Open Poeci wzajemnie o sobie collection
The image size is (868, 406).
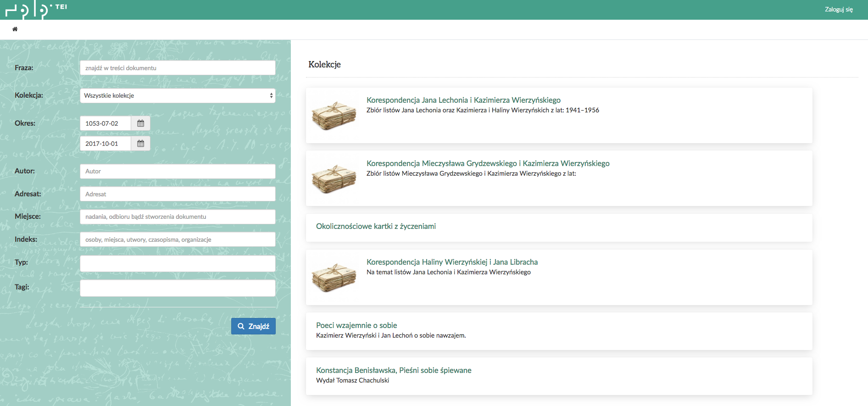click(356, 325)
